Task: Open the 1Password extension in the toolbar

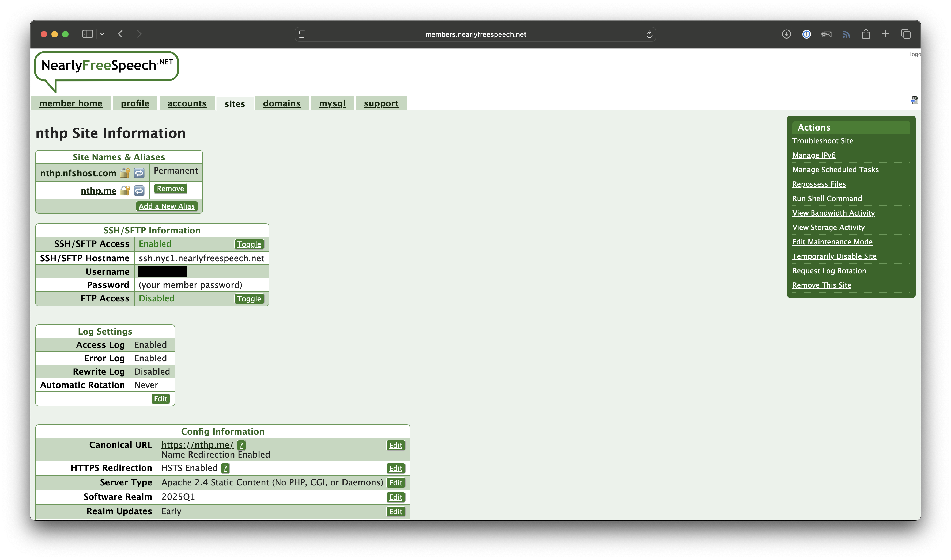Action: (x=806, y=34)
